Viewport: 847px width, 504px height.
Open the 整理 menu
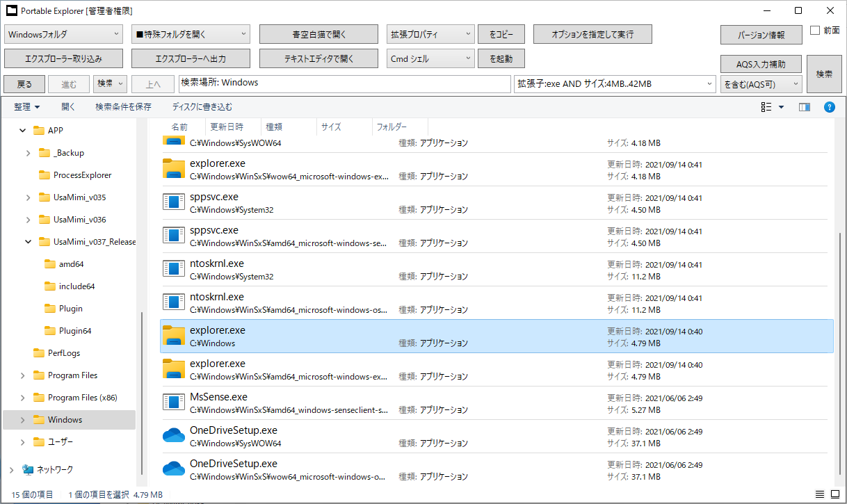point(27,107)
